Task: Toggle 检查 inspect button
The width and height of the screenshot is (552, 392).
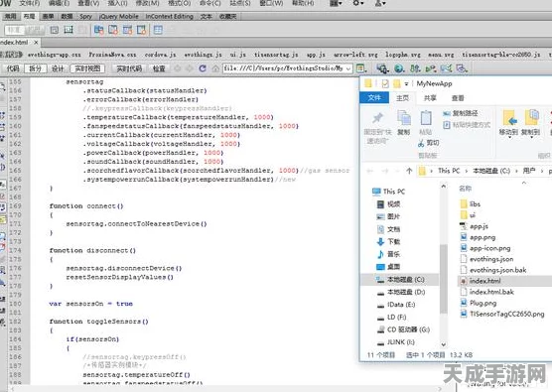Action: 159,68
